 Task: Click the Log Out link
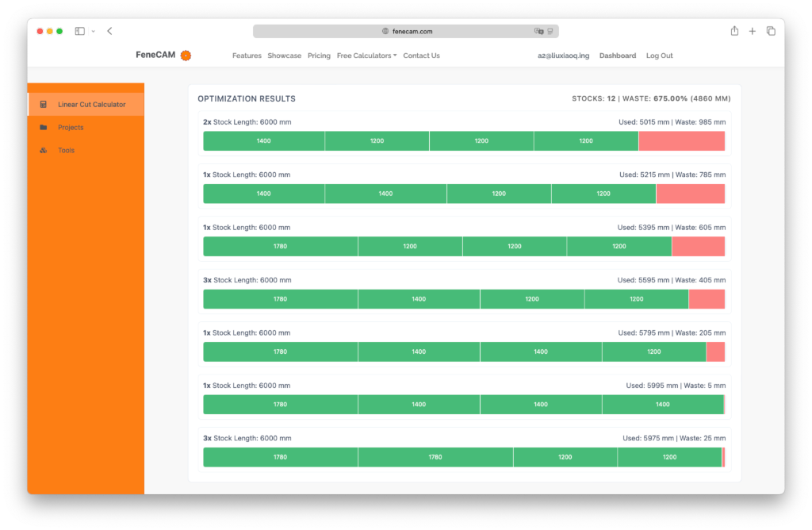pos(659,56)
